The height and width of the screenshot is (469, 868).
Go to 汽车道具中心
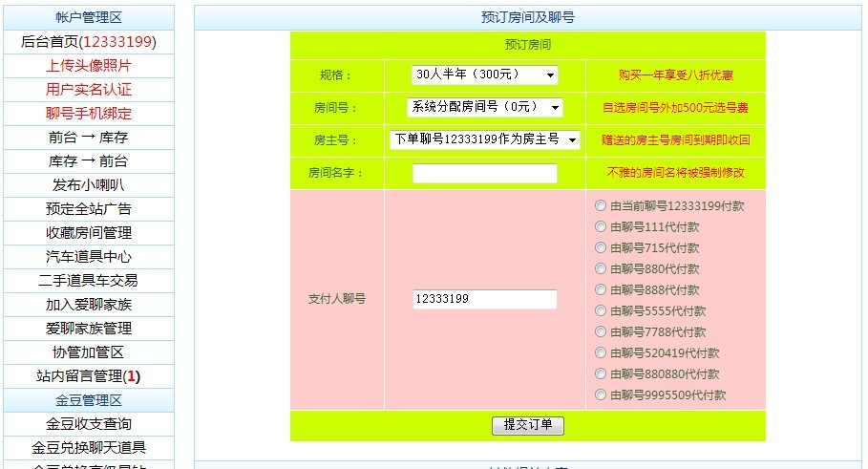pyautogui.click(x=88, y=257)
